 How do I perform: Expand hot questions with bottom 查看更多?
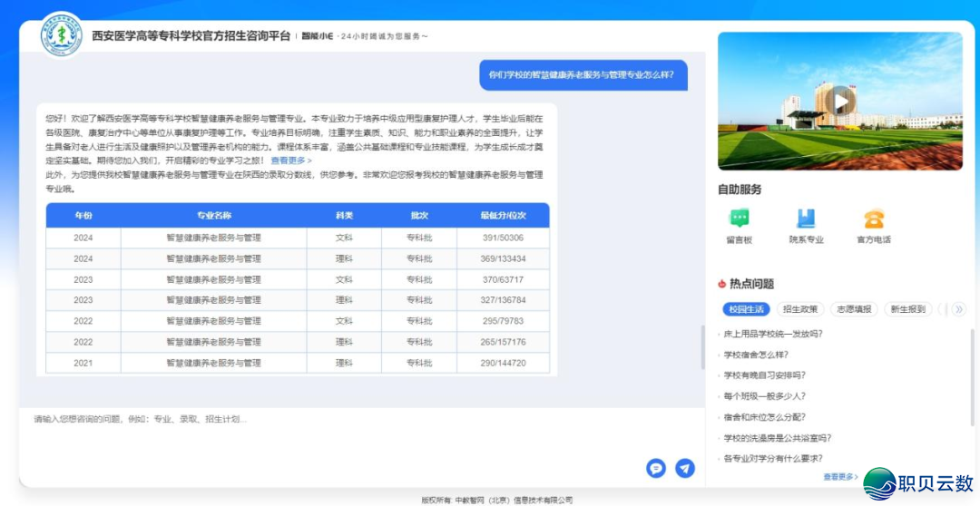click(x=839, y=476)
